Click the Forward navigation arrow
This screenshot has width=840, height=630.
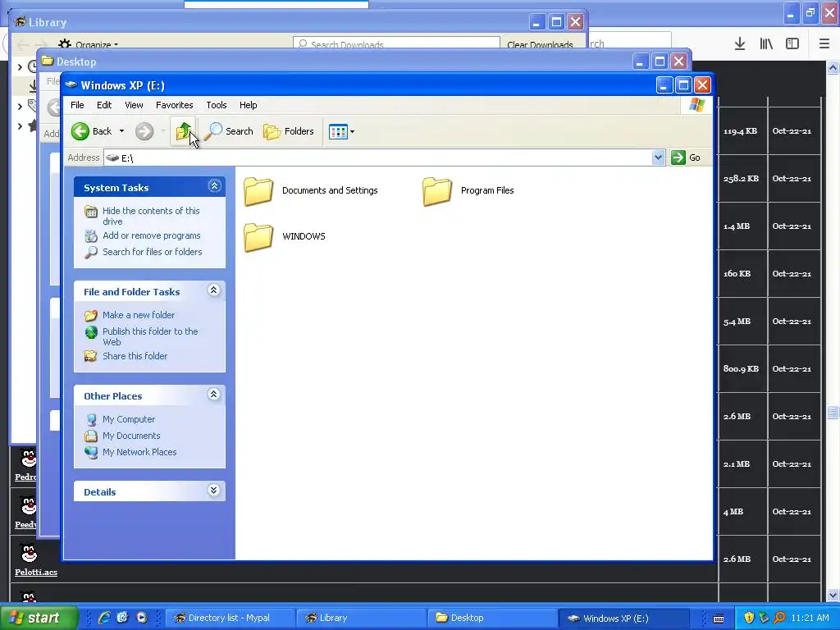point(144,131)
